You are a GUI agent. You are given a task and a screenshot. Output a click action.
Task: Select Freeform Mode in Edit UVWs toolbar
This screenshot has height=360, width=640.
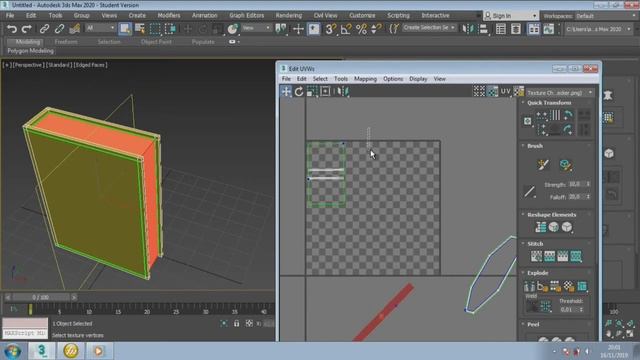pos(325,91)
